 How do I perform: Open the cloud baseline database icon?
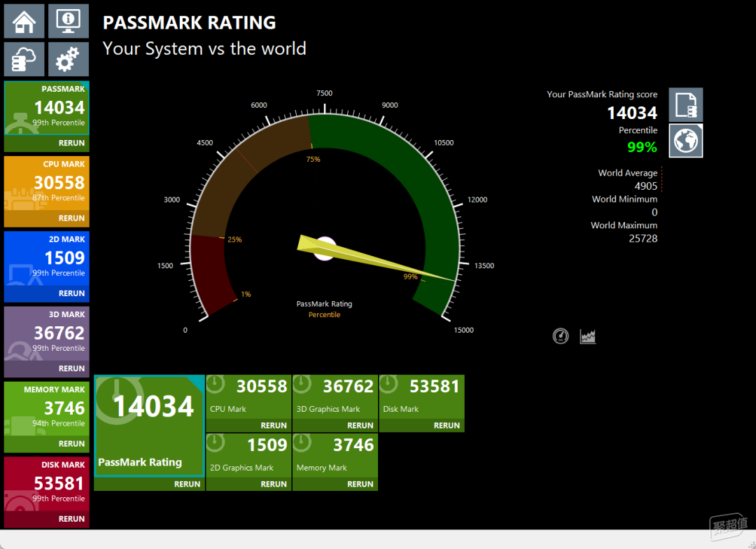pyautogui.click(x=24, y=60)
